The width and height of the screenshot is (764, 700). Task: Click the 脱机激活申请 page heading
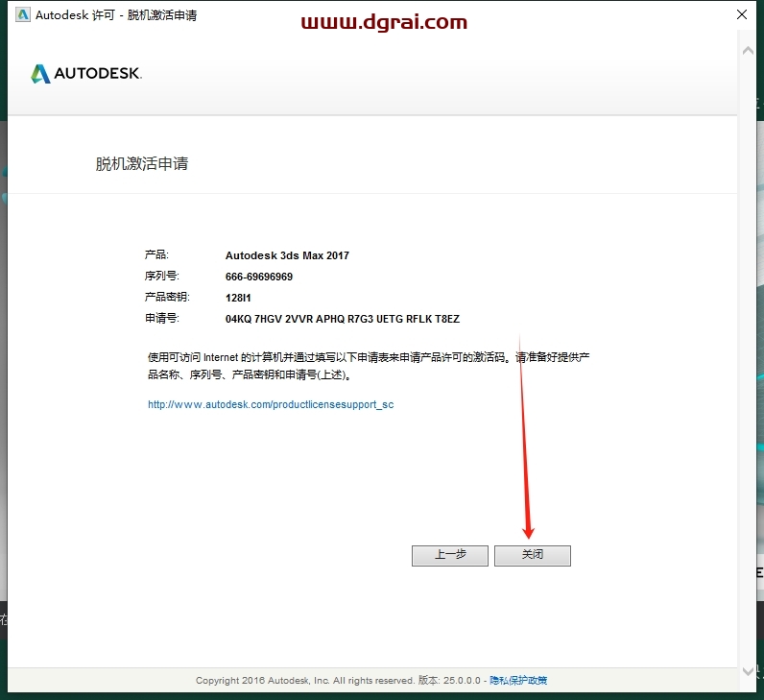(142, 164)
